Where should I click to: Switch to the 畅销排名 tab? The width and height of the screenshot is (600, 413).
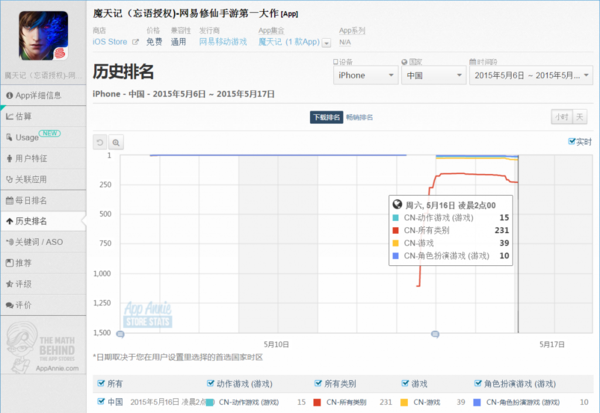coord(359,117)
